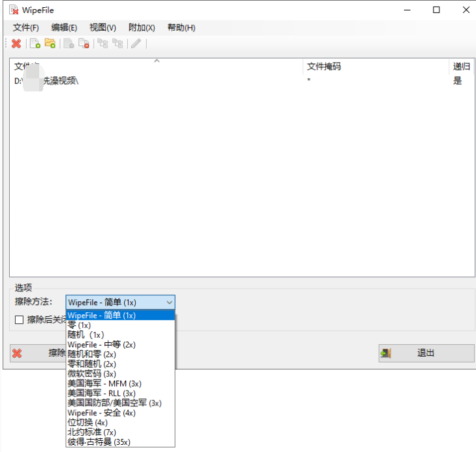Close the WipeFile window
The height and width of the screenshot is (452, 476).
(466, 10)
